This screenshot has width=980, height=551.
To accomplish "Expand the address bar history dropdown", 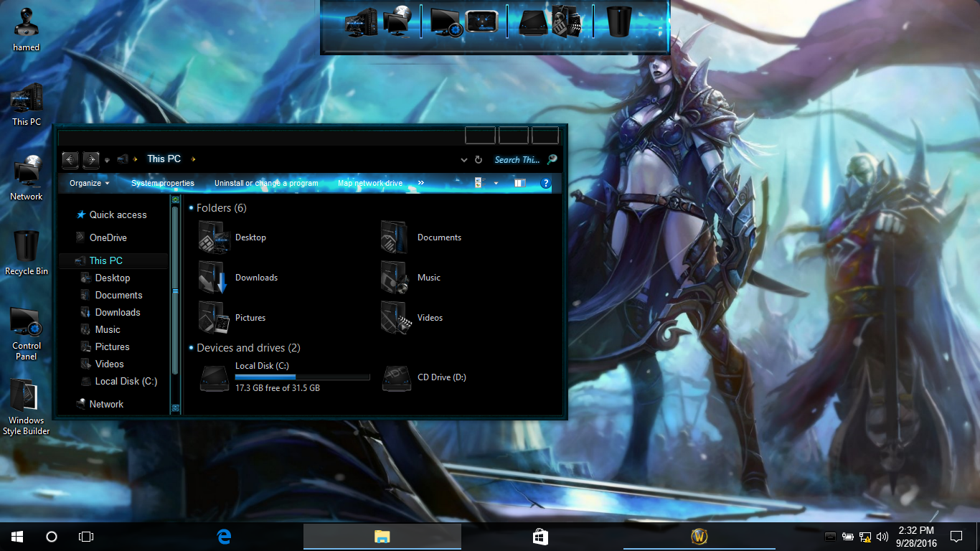I will point(464,160).
